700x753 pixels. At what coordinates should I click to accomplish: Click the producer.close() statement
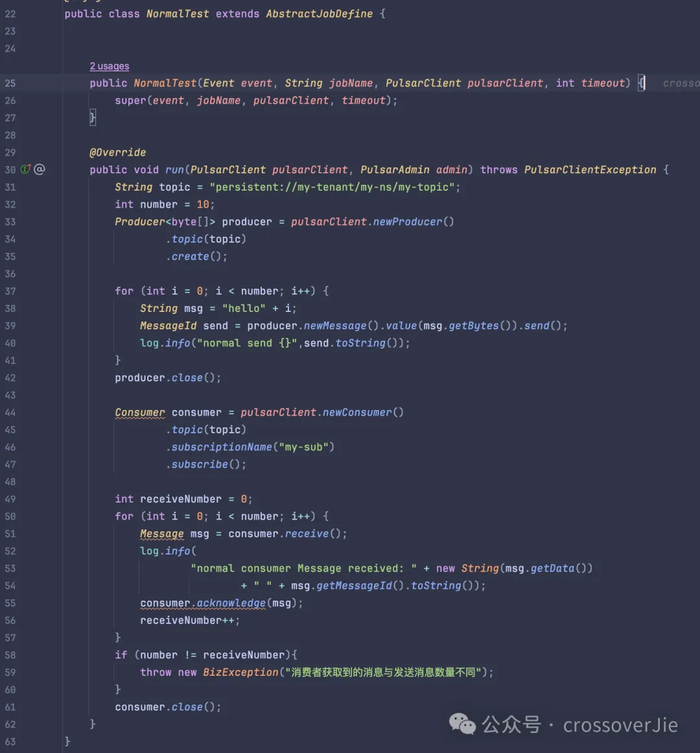[168, 377]
